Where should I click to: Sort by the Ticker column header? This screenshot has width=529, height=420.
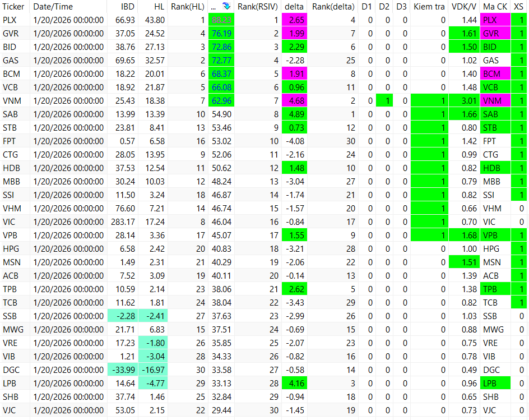click(x=13, y=6)
